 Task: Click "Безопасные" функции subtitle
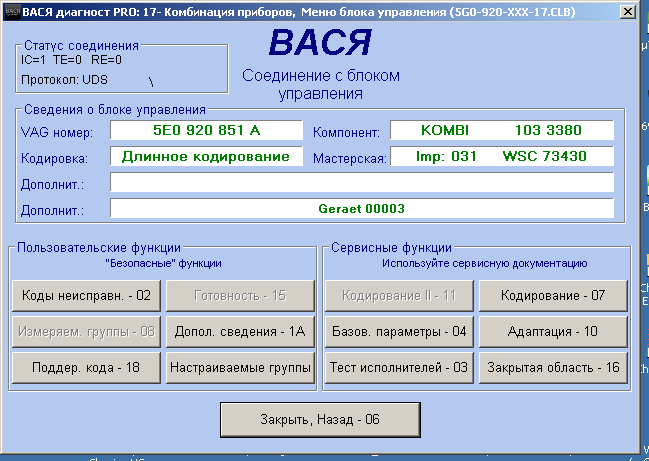pyautogui.click(x=163, y=263)
